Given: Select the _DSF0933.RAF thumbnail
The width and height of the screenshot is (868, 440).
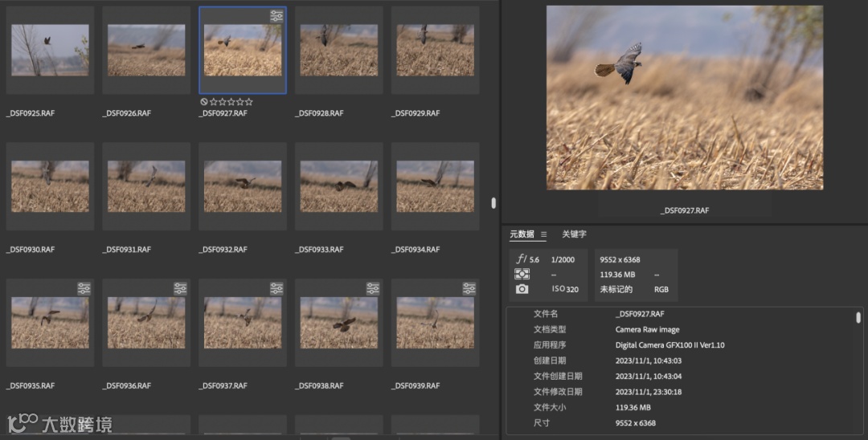Looking at the screenshot, I should tap(339, 186).
